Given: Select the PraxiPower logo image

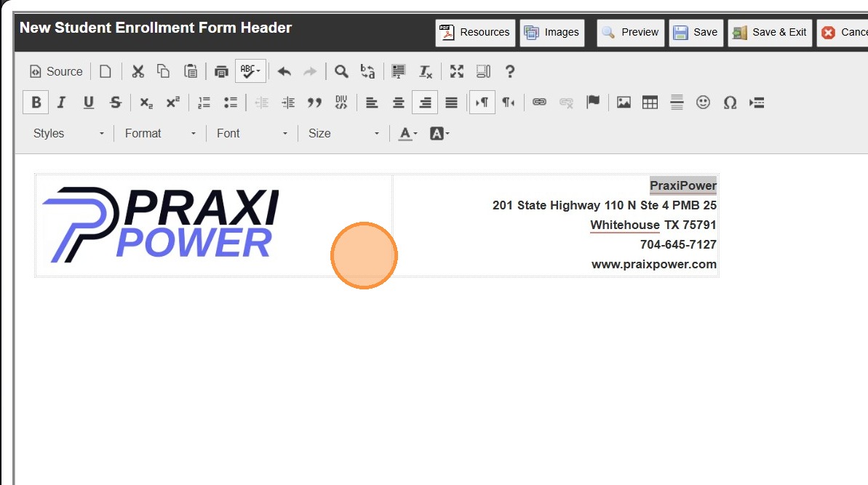Looking at the screenshot, I should (x=161, y=225).
